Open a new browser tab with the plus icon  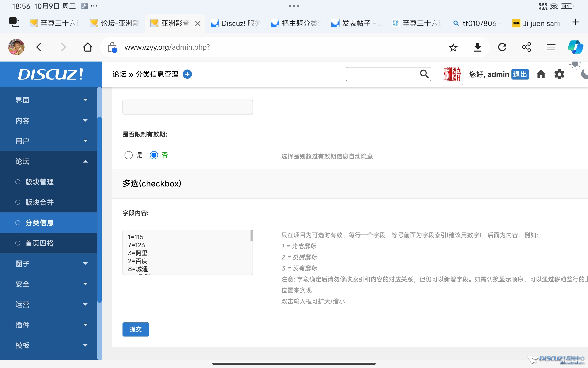pyautogui.click(x=576, y=22)
